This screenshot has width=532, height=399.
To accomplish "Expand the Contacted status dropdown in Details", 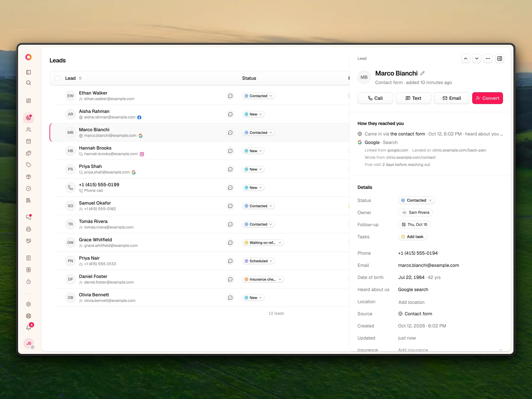I will (x=416, y=200).
